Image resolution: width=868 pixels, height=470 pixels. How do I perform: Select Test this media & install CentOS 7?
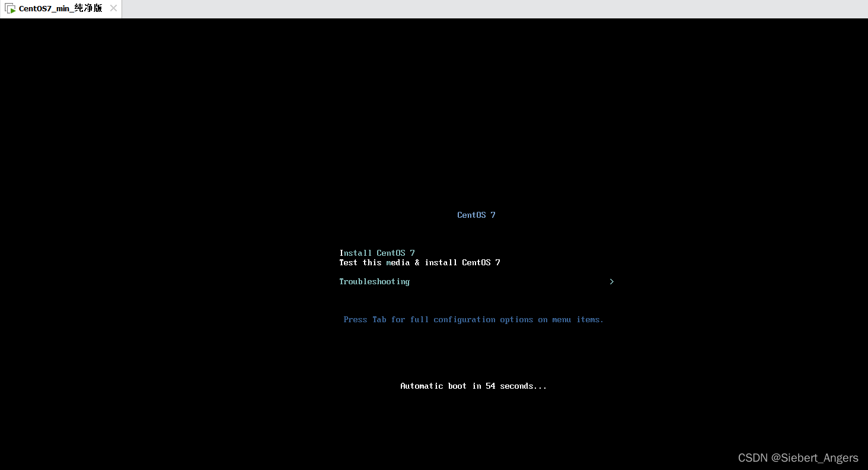tap(420, 262)
